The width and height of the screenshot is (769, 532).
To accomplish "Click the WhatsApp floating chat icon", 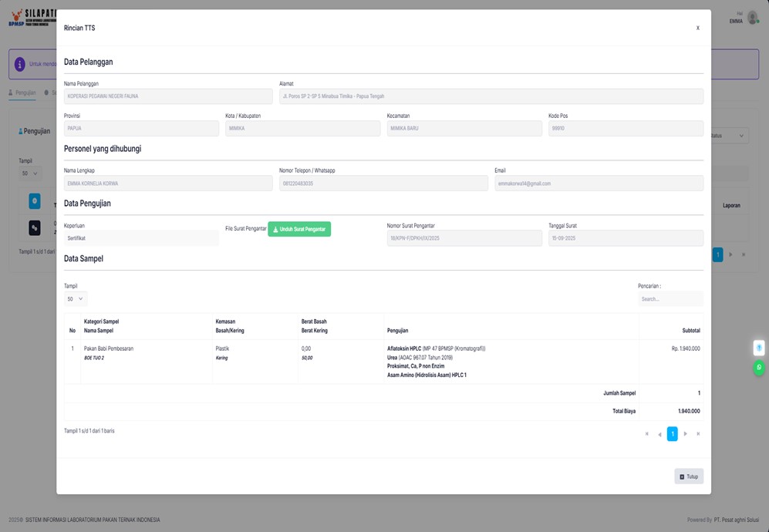I will click(x=758, y=368).
